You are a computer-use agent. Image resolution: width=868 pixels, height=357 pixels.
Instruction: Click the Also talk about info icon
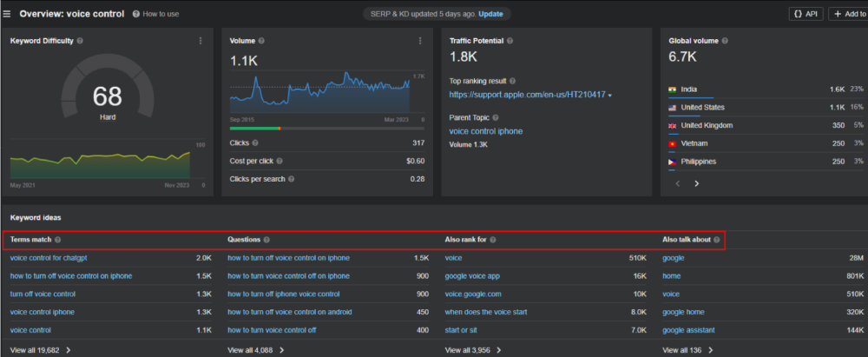tap(716, 240)
